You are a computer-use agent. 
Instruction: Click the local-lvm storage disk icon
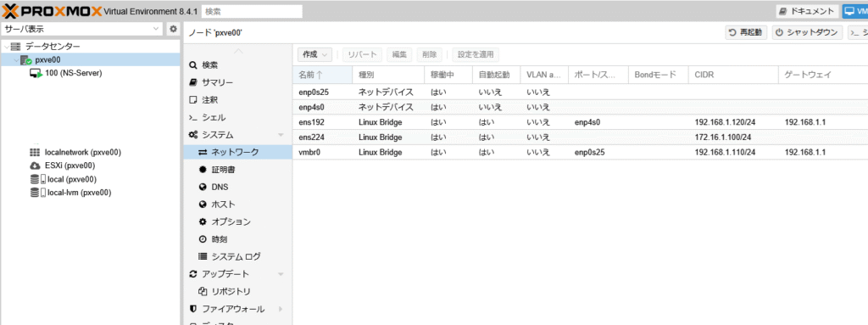tap(37, 193)
